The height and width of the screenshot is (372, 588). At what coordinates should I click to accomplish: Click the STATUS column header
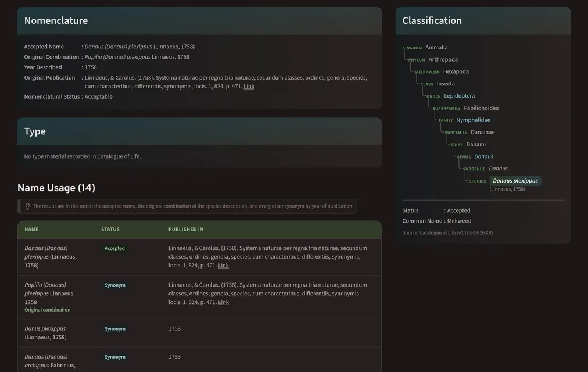pos(110,230)
